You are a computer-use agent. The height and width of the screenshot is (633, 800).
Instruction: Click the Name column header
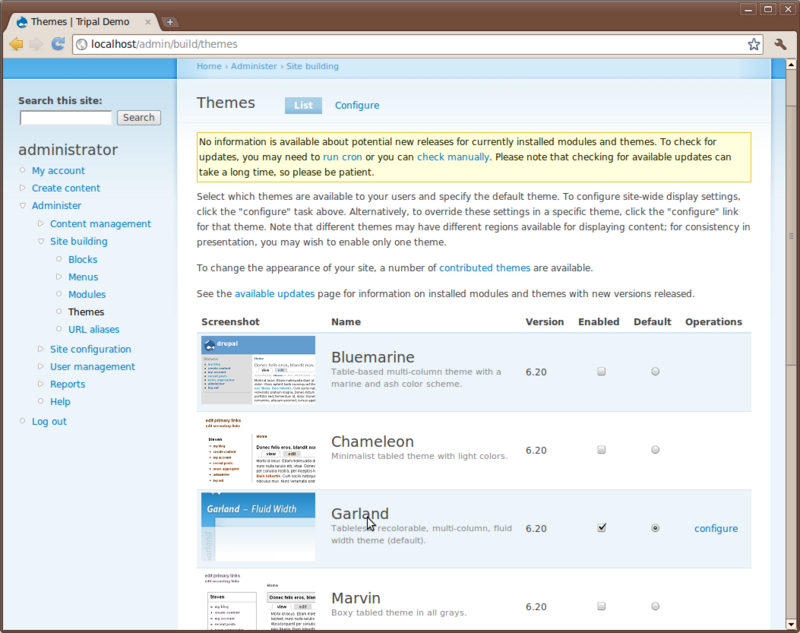(346, 322)
